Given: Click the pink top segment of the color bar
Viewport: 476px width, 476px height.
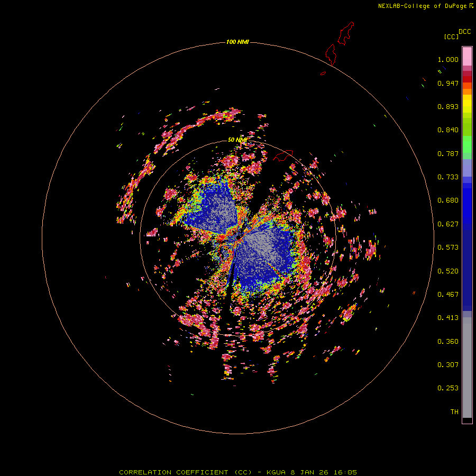Looking at the screenshot, I should (467, 57).
